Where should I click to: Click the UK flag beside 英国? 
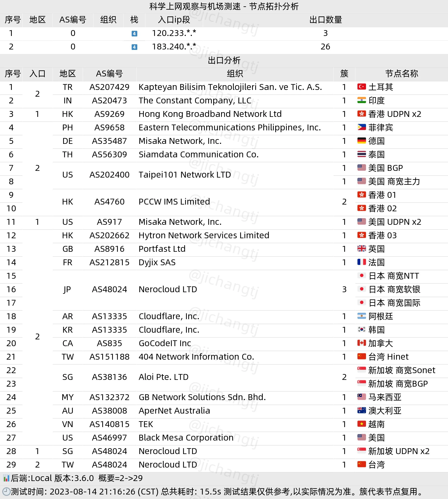[x=361, y=249]
